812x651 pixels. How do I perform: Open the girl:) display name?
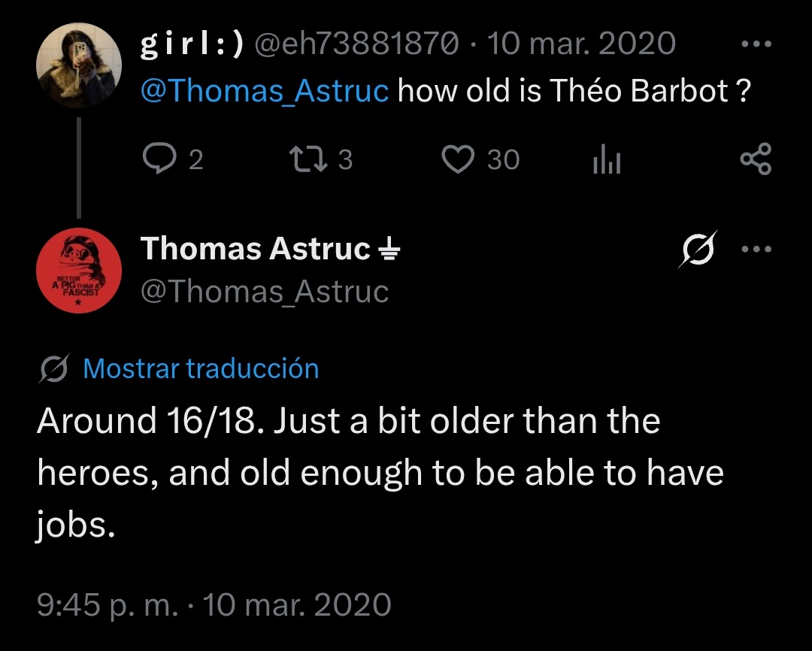click(x=192, y=44)
